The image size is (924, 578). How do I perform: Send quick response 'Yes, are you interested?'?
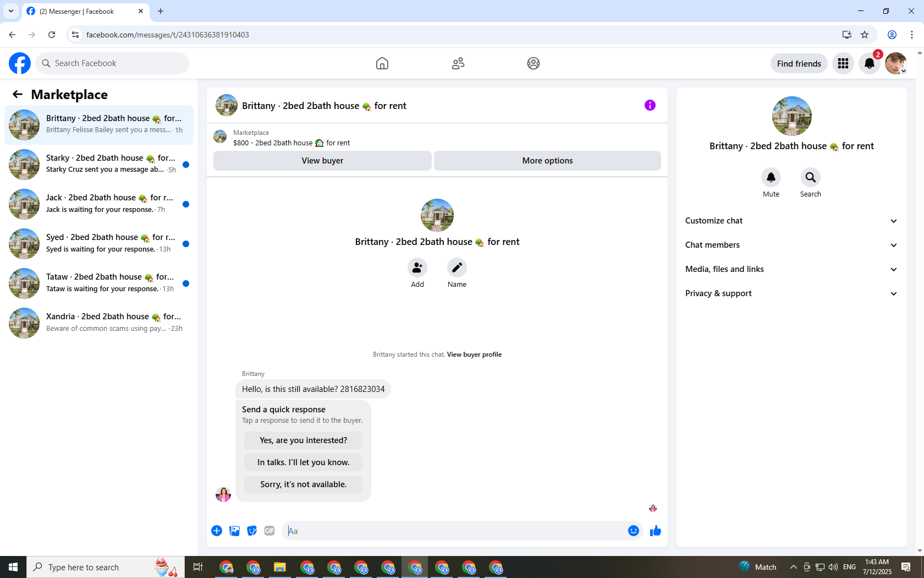pos(303,440)
